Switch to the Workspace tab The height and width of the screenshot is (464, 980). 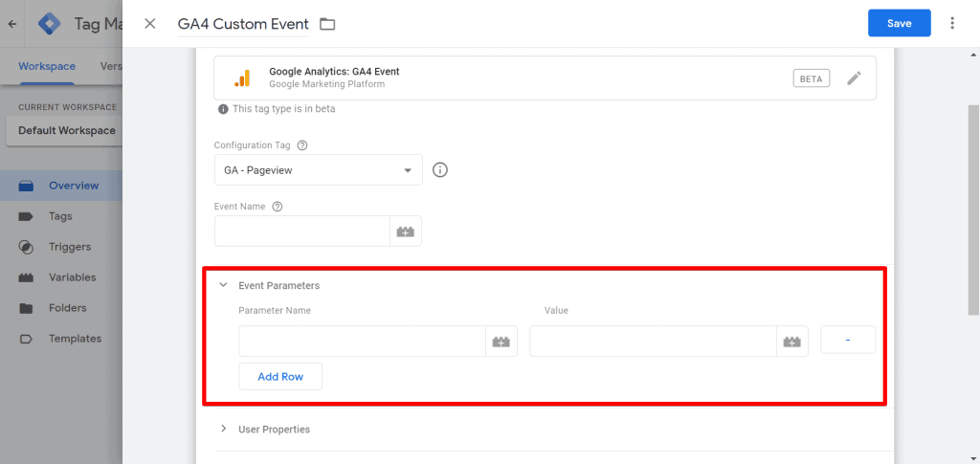click(x=47, y=66)
